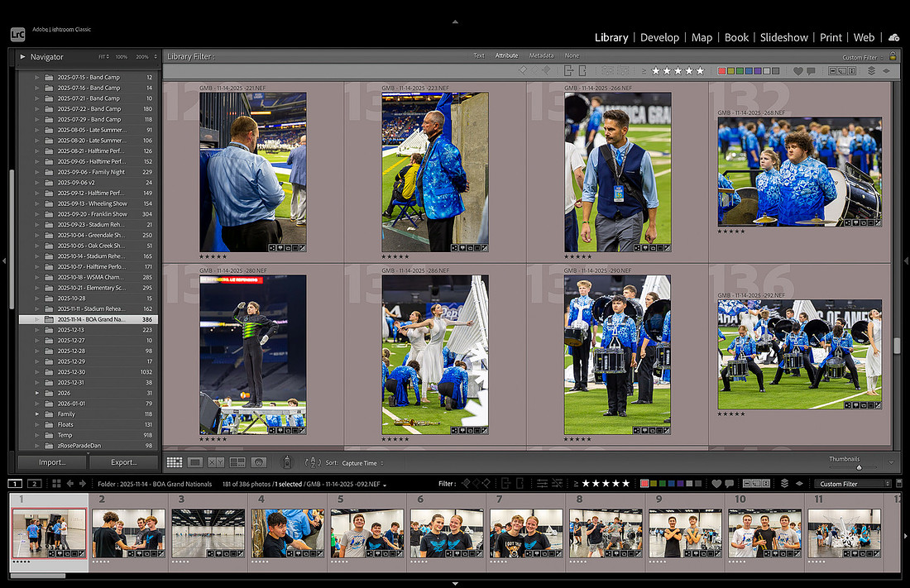This screenshot has height=588, width=910.
Task: Reverse the sort direction with the A-Z icon
Action: [x=313, y=462]
